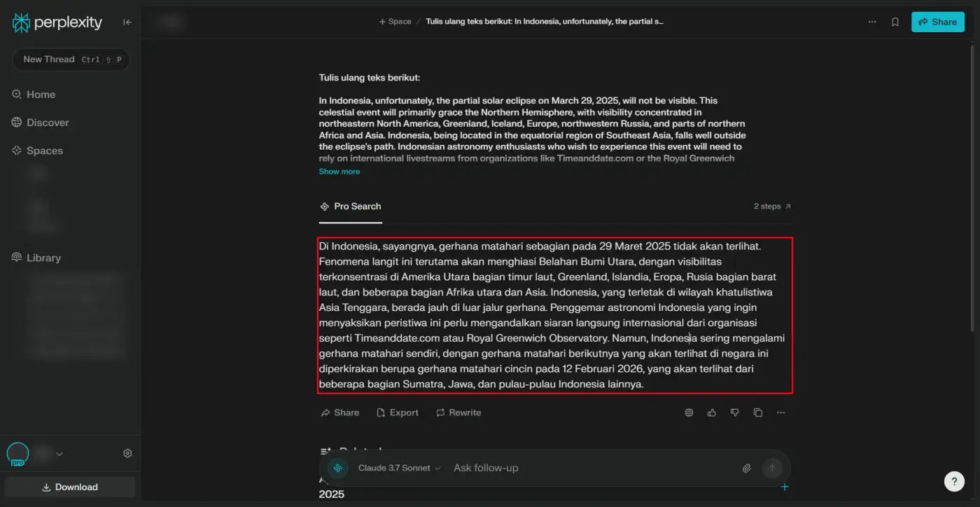Viewport: 980px width, 507px height.
Task: Add thread to a Space
Action: 395,22
